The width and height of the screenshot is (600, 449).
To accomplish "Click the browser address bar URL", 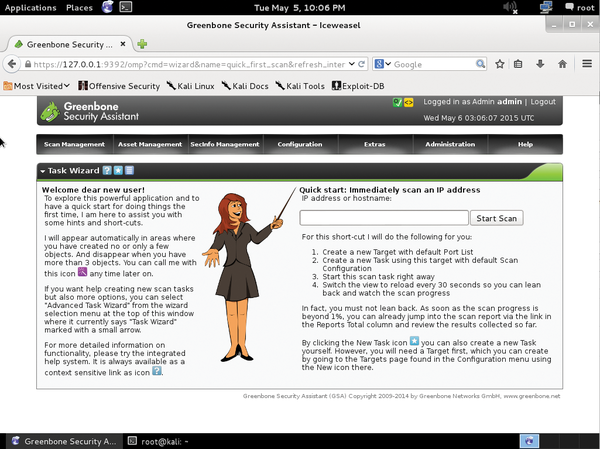I will click(x=189, y=64).
